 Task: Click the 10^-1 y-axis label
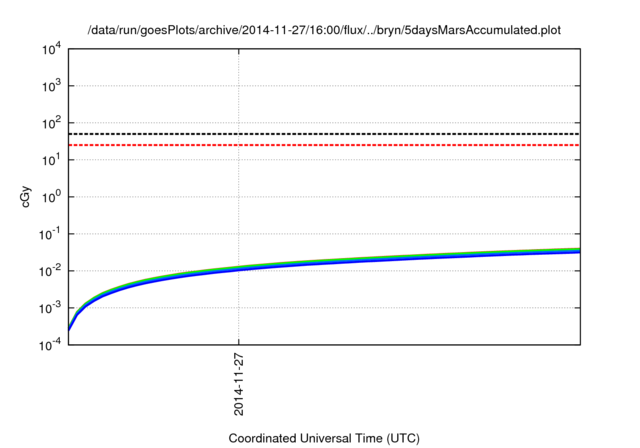coord(50,235)
